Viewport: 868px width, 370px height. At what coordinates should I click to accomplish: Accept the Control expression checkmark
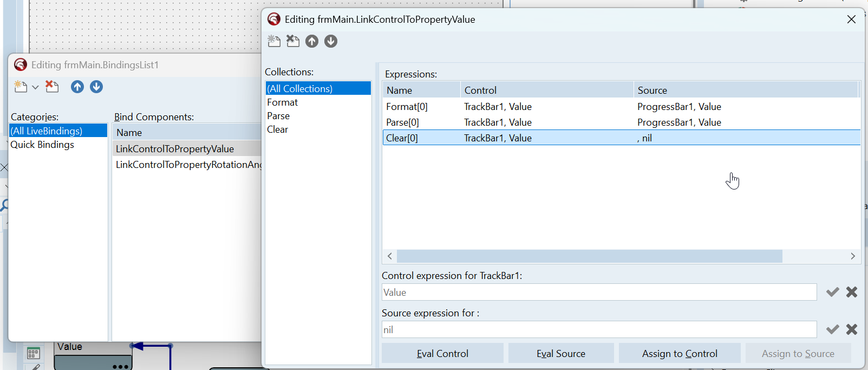click(x=832, y=292)
